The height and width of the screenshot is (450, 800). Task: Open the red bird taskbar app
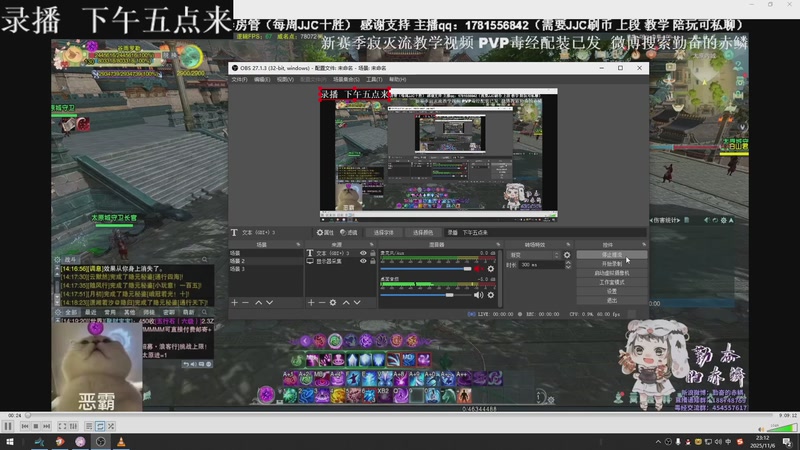tap(60, 442)
